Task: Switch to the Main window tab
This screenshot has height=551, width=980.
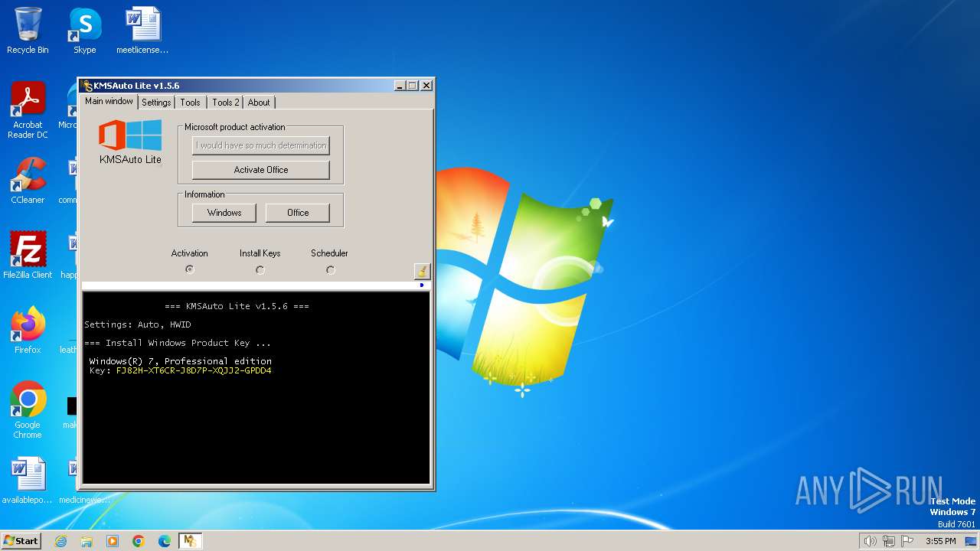Action: coord(109,101)
